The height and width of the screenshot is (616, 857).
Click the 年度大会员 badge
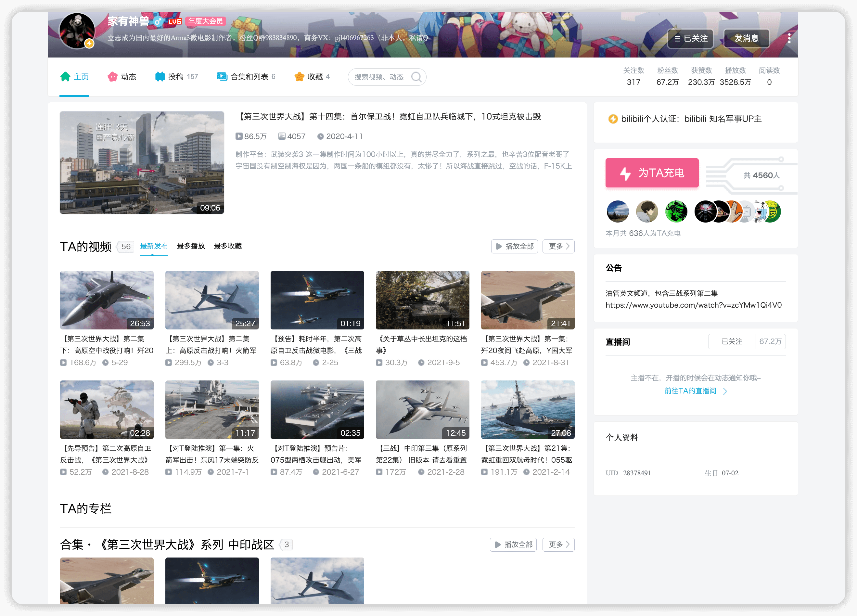(206, 21)
